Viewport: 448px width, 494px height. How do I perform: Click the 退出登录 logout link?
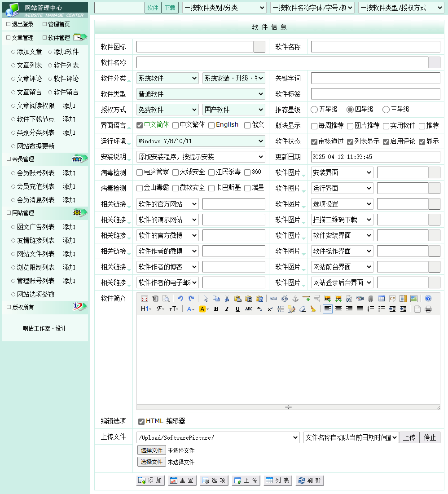22,24
